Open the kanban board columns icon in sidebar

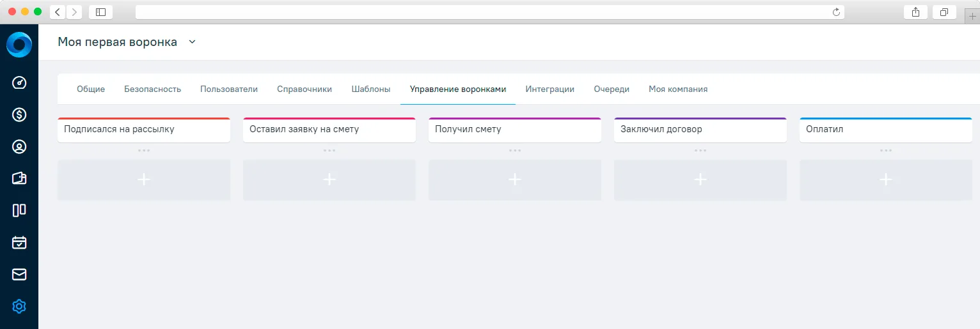click(x=19, y=210)
